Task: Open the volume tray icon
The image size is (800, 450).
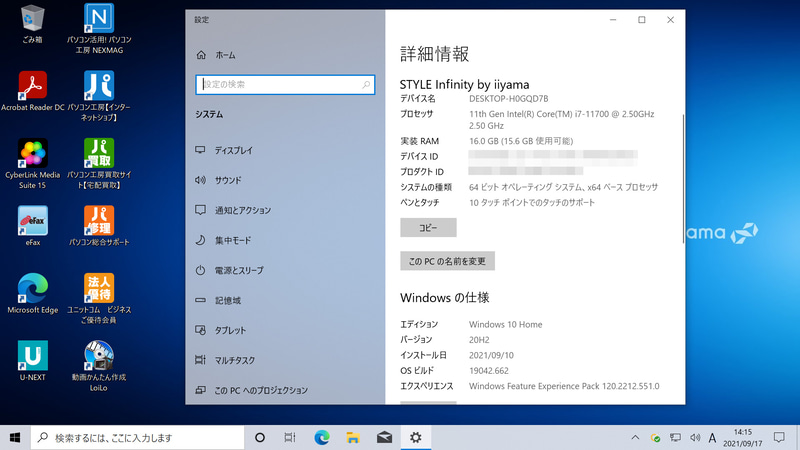Action: tap(695, 438)
